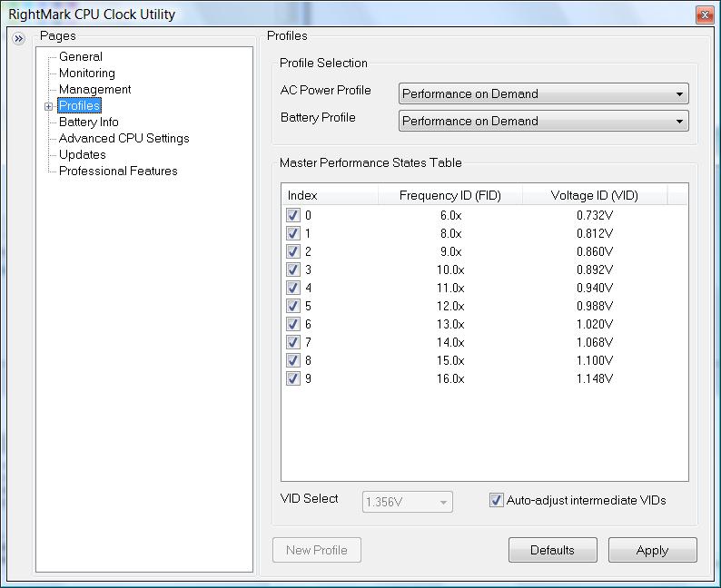Open the Monitoring page
This screenshot has height=588, width=721.
click(x=87, y=73)
